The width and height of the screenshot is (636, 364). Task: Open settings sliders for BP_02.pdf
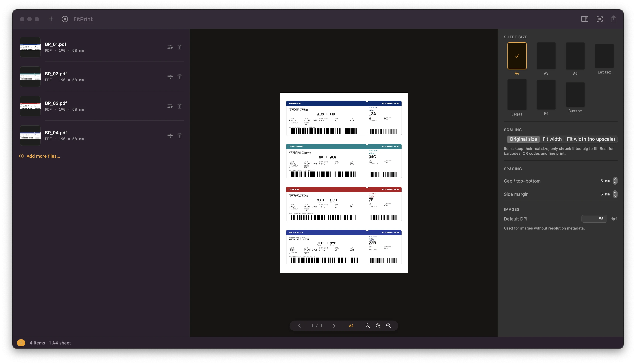170,77
